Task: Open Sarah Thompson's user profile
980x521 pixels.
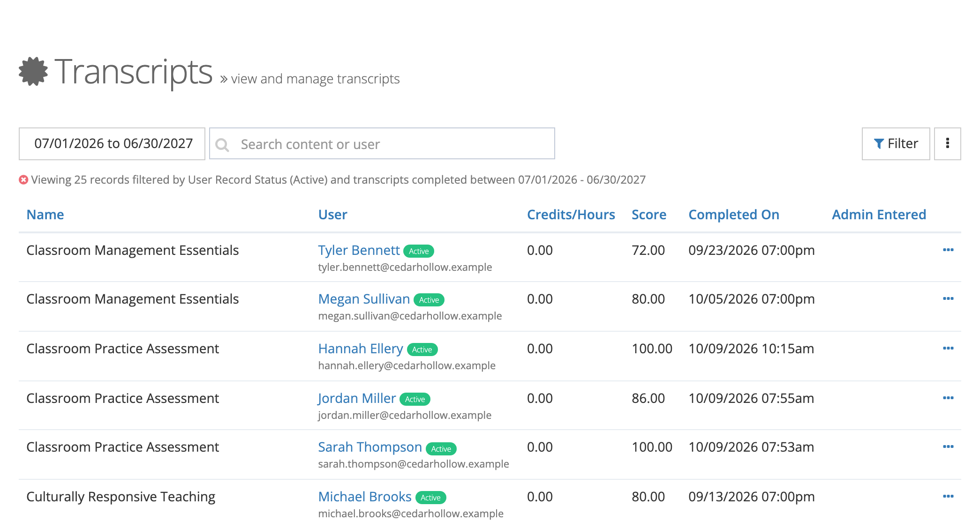Action: (370, 447)
